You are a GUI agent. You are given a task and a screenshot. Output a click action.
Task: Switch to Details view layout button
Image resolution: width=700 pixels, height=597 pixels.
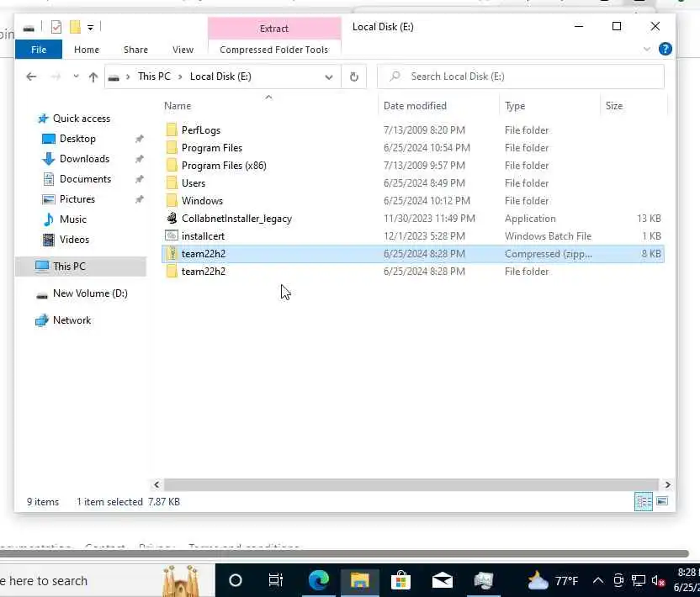tap(644, 501)
